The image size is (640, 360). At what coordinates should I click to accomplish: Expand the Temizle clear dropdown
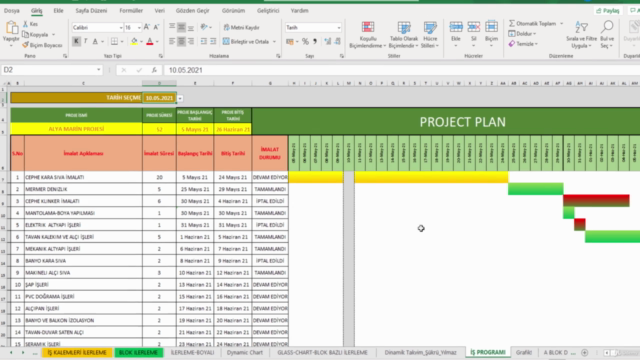tap(536, 44)
